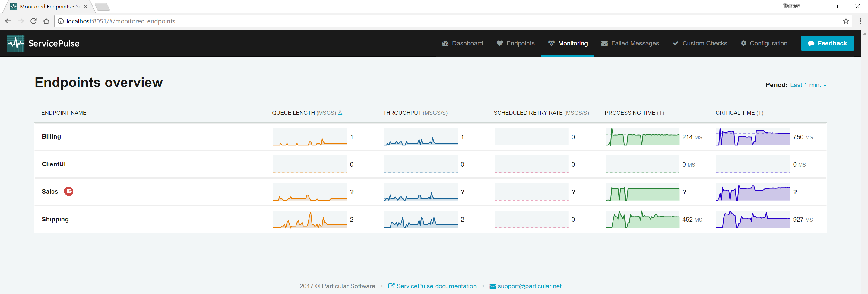Viewport: 868px width, 294px height.
Task: Click the Shipping scheduled retry rate graph
Action: click(x=531, y=219)
